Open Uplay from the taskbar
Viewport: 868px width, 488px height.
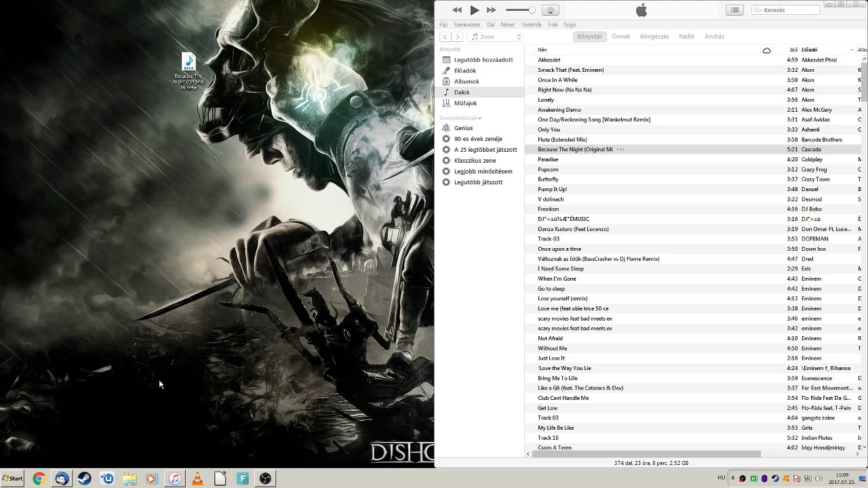point(107,479)
